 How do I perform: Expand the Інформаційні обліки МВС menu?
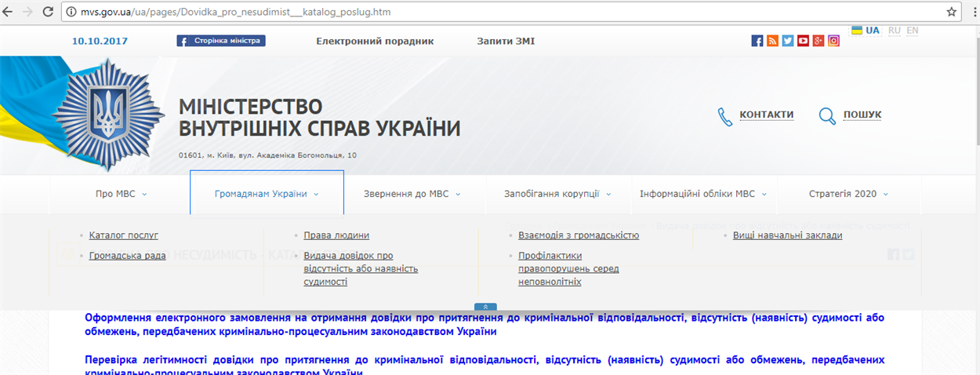pyautogui.click(x=703, y=194)
